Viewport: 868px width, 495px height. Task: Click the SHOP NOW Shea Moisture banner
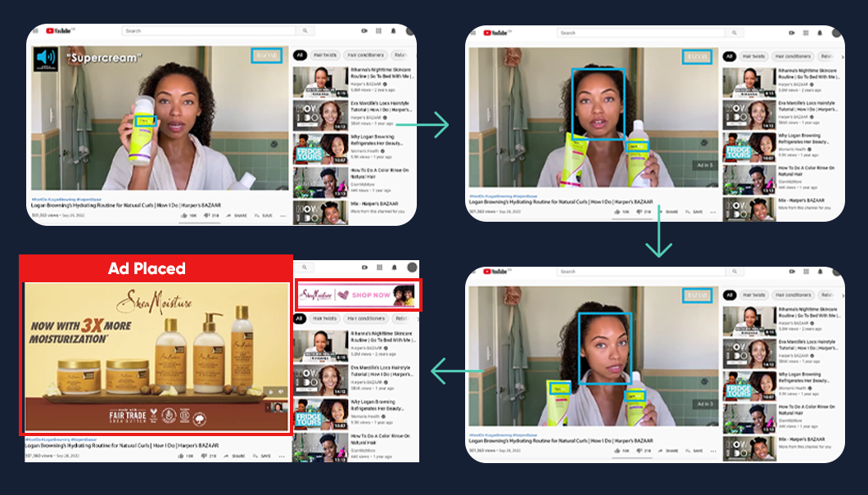[357, 295]
